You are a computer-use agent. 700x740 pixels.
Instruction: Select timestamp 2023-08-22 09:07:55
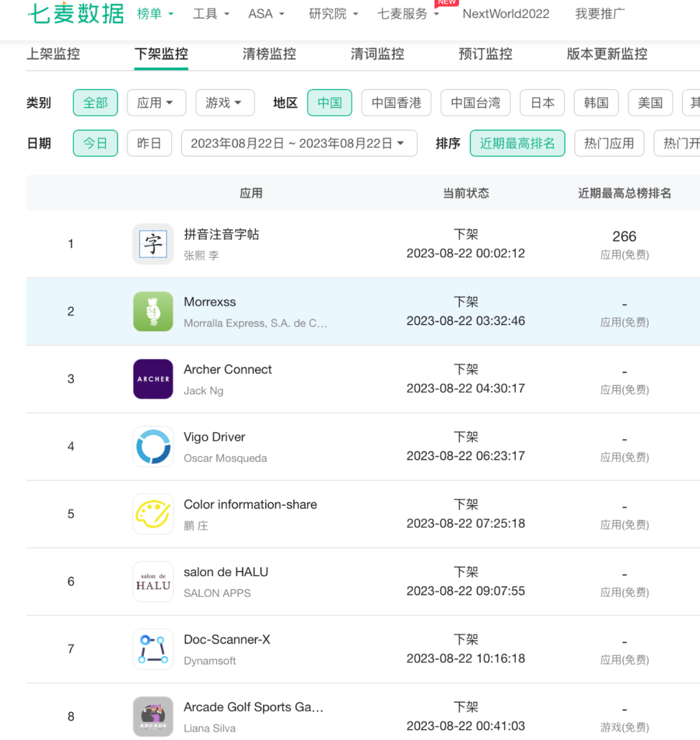465,591
